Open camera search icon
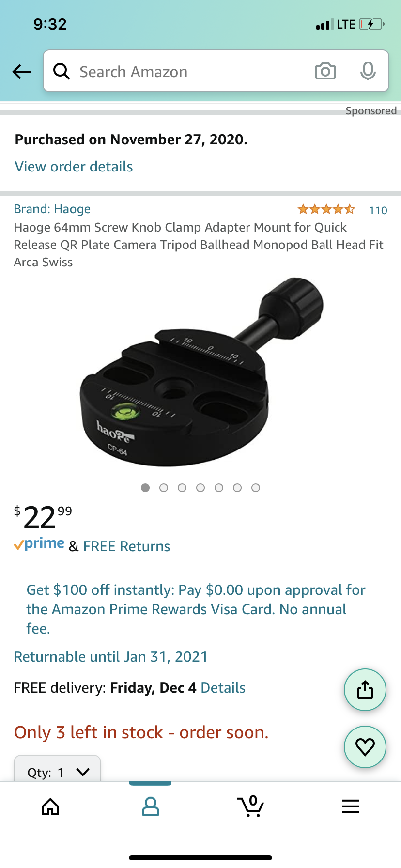Screen dimensions: 401x868 [325, 71]
